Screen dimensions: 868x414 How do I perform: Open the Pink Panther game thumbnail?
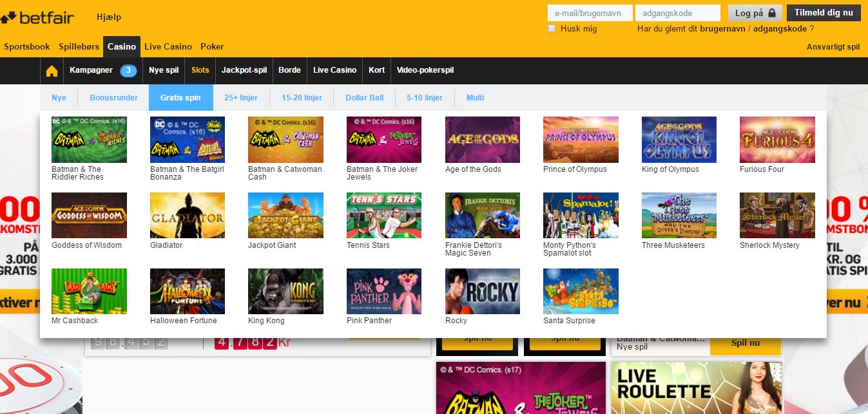[x=384, y=291]
